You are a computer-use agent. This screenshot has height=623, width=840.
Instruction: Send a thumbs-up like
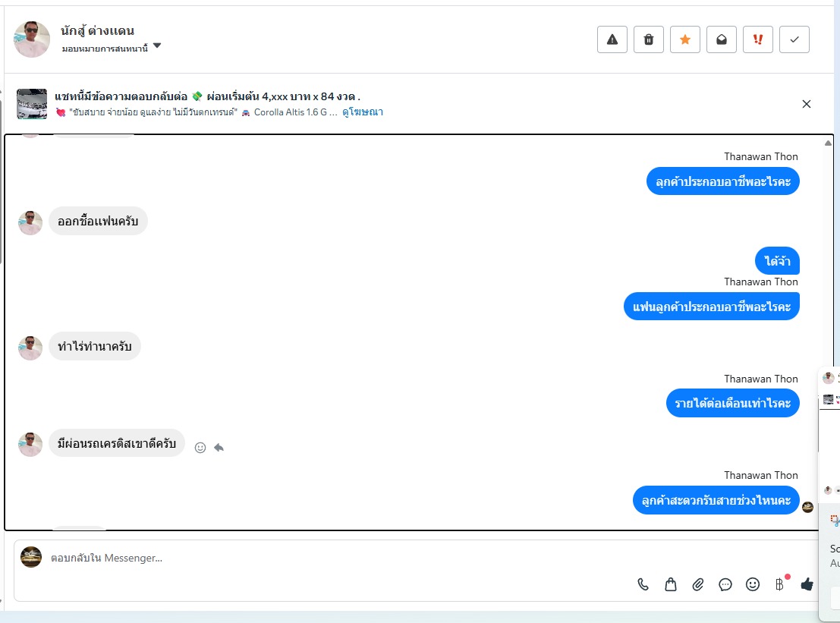click(807, 584)
